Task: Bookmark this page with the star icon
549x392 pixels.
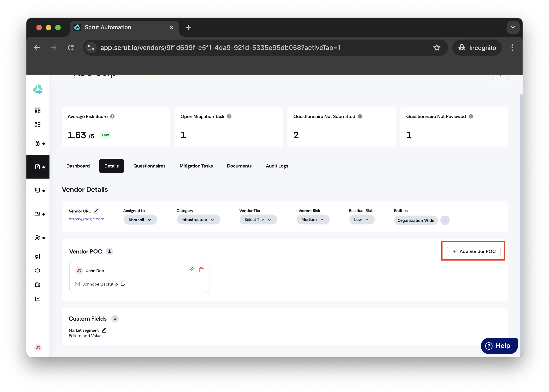Action: (x=437, y=48)
